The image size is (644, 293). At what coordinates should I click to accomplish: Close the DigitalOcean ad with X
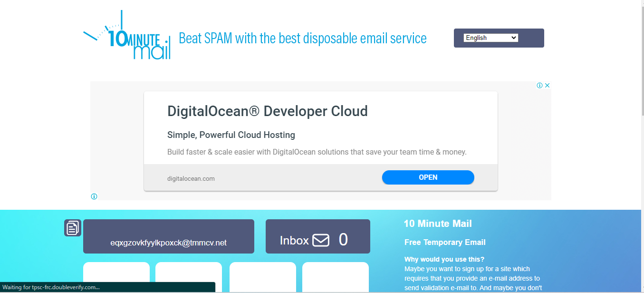[547, 86]
